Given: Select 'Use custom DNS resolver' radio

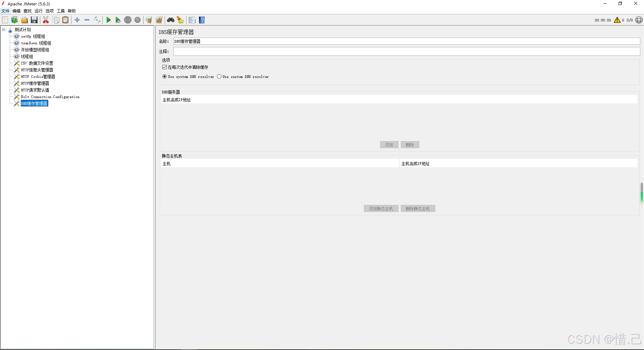Looking at the screenshot, I should coord(219,77).
